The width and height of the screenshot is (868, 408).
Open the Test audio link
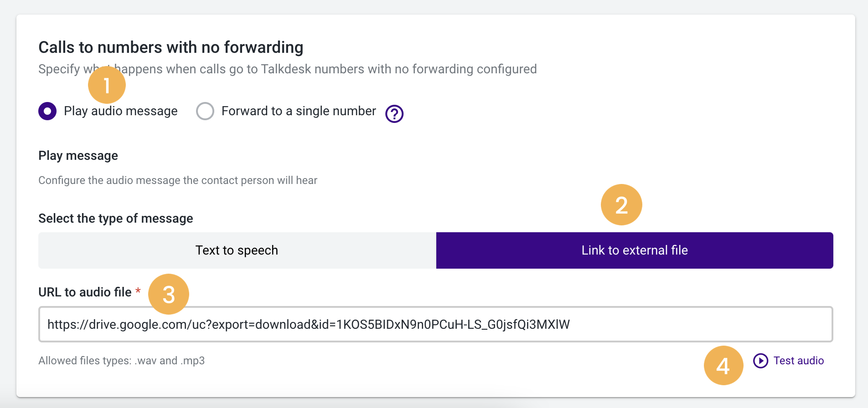[799, 361]
